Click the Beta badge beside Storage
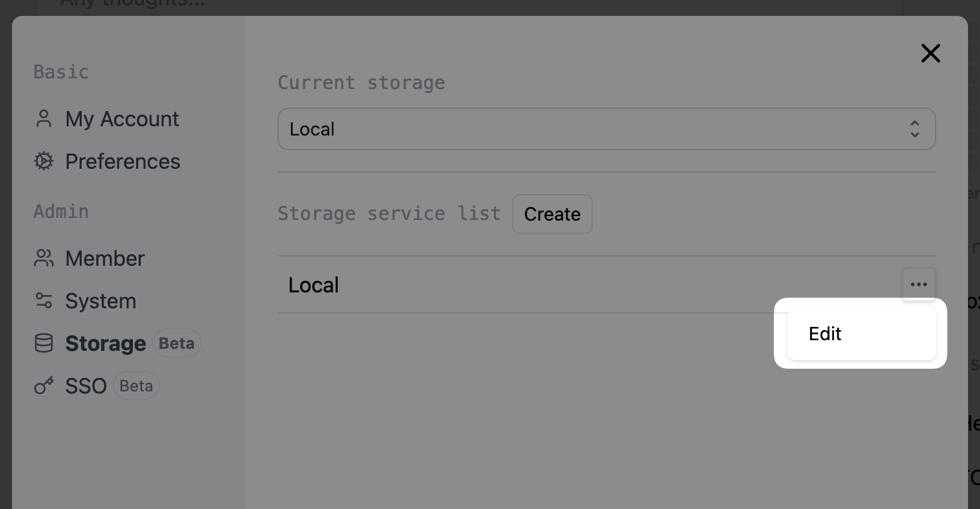The image size is (980, 509). [x=177, y=344]
